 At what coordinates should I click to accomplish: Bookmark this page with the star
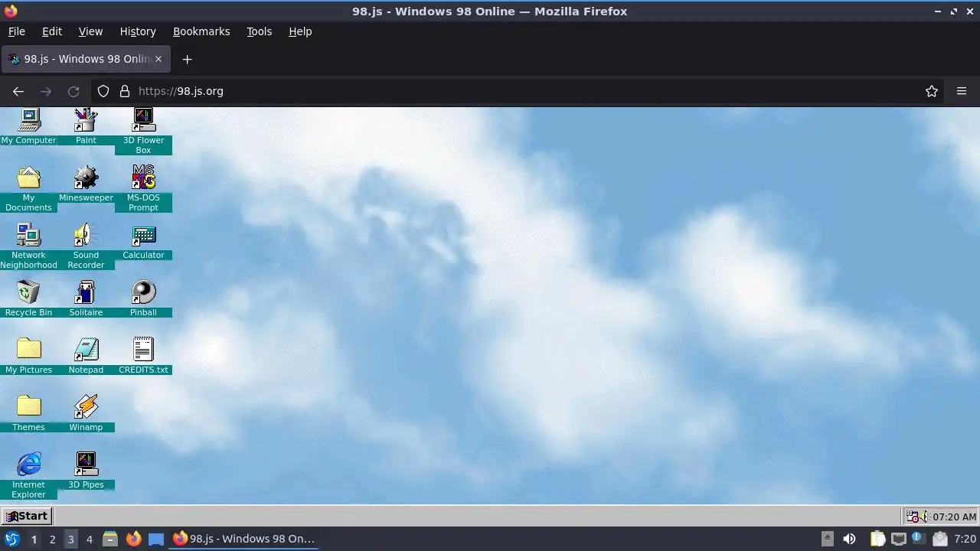click(932, 91)
